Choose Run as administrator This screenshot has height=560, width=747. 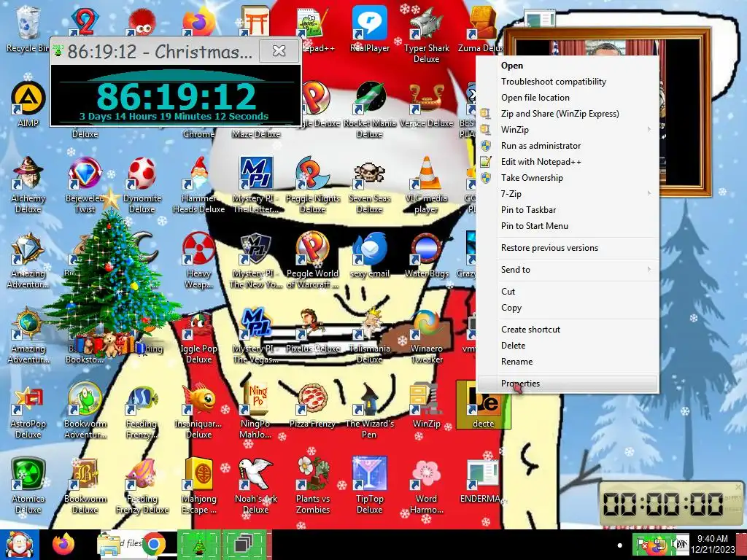(x=568, y=146)
